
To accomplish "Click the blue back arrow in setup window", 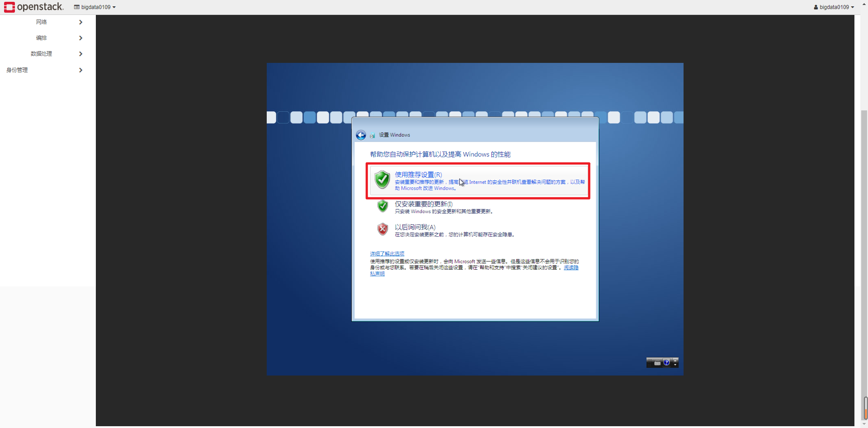I will pyautogui.click(x=361, y=135).
